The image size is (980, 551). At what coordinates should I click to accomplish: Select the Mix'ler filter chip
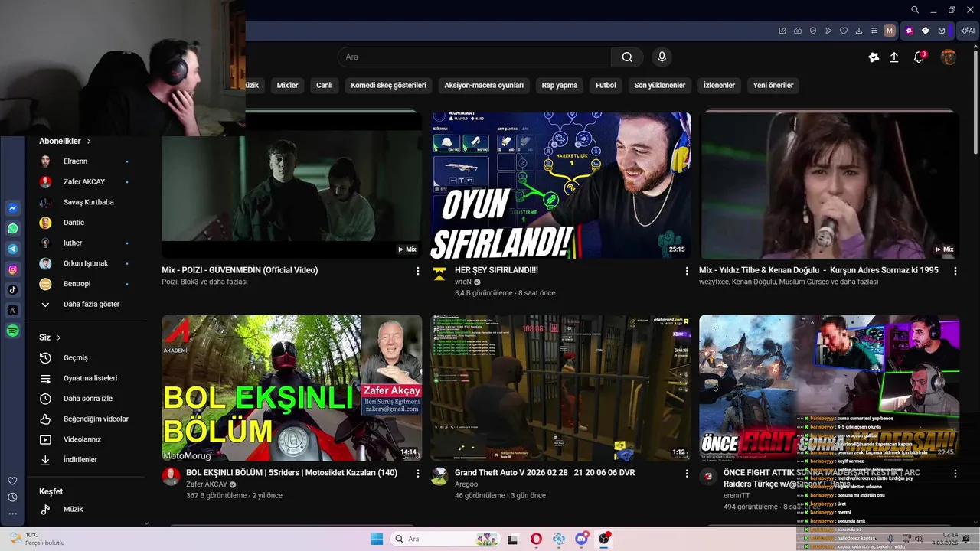287,85
